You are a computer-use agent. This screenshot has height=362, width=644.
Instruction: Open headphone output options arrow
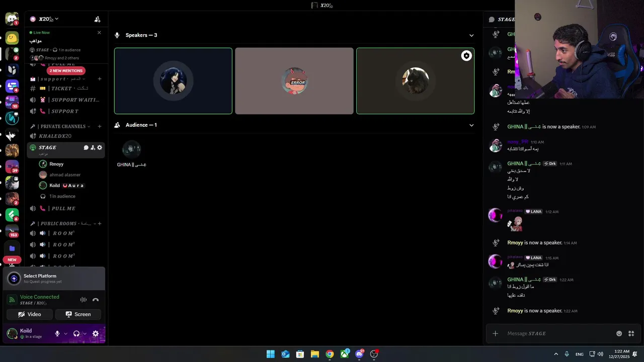click(x=85, y=334)
